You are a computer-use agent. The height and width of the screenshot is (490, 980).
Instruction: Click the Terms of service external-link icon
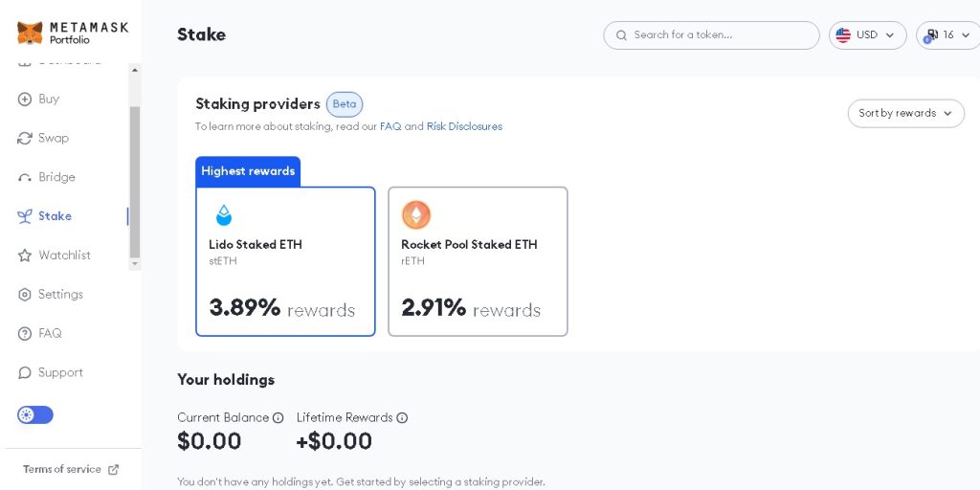[x=114, y=470]
